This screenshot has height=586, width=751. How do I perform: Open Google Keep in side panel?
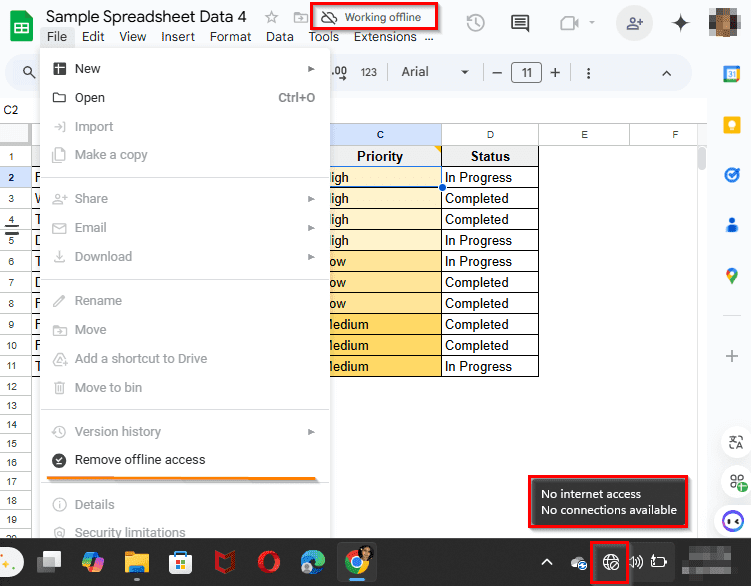tap(731, 126)
